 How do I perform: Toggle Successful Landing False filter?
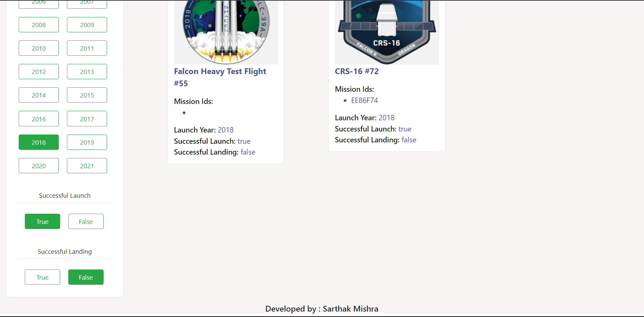coord(86,277)
